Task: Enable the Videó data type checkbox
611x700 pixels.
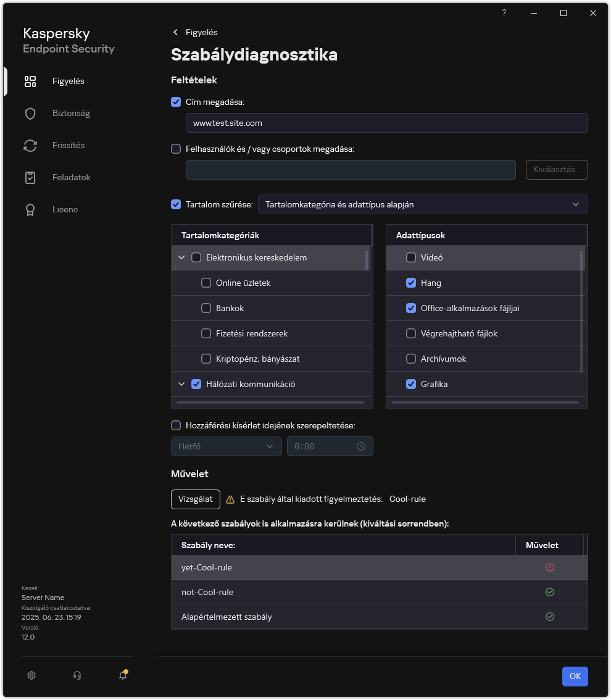Action: 410,257
